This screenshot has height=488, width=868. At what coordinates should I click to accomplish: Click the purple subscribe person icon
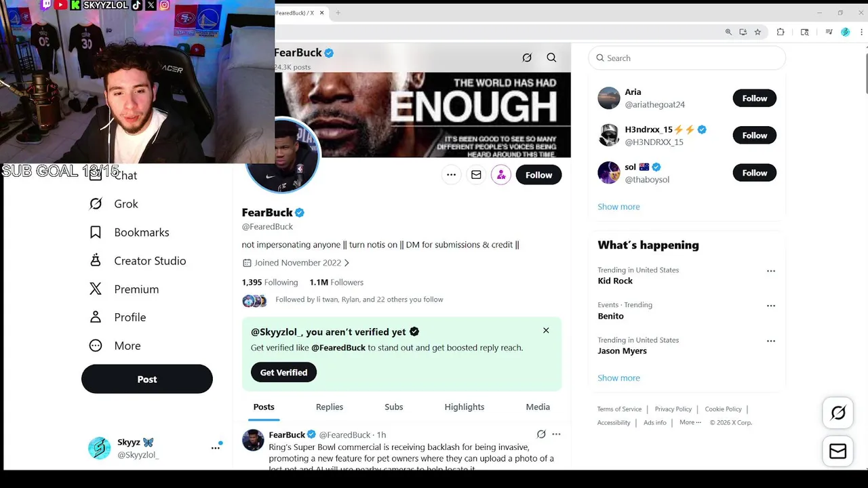coord(501,175)
